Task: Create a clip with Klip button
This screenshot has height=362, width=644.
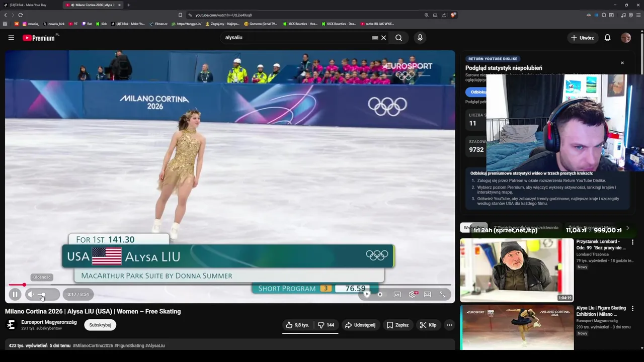Action: (x=428, y=325)
